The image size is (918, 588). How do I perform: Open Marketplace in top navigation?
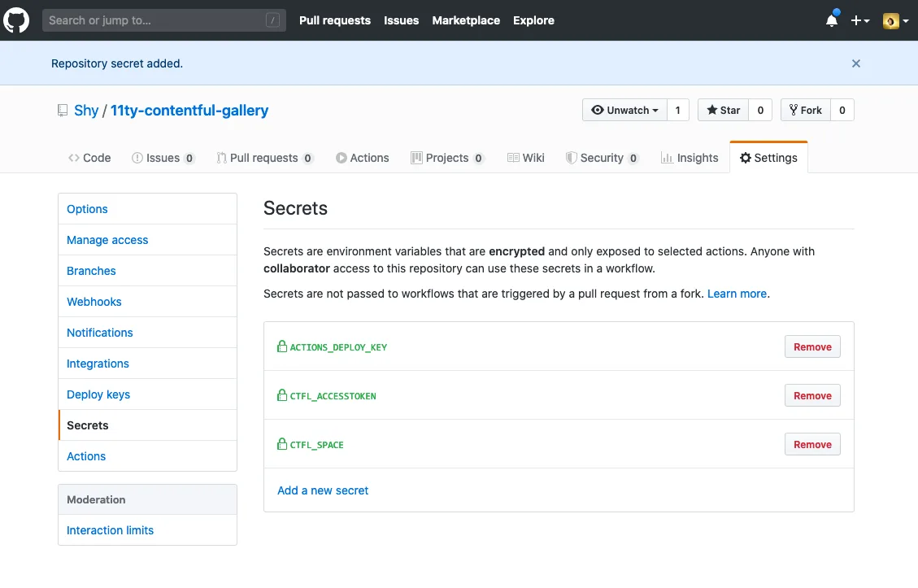coord(466,20)
